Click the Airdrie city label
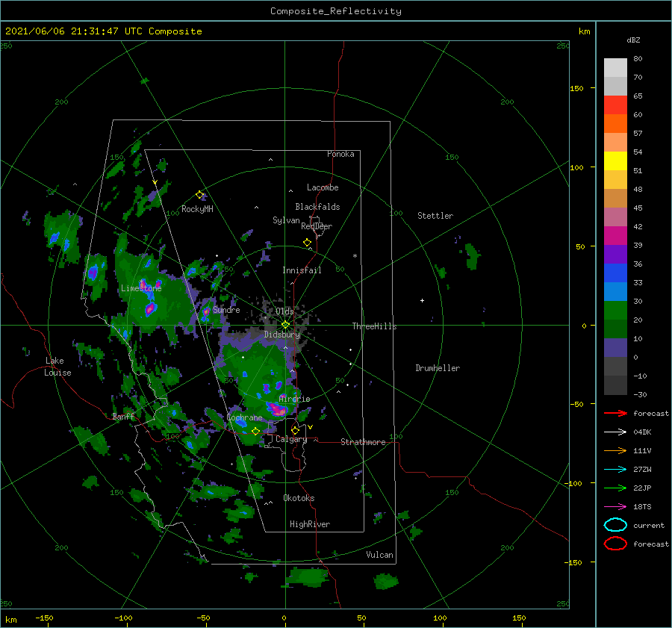672x628 pixels. [x=294, y=399]
